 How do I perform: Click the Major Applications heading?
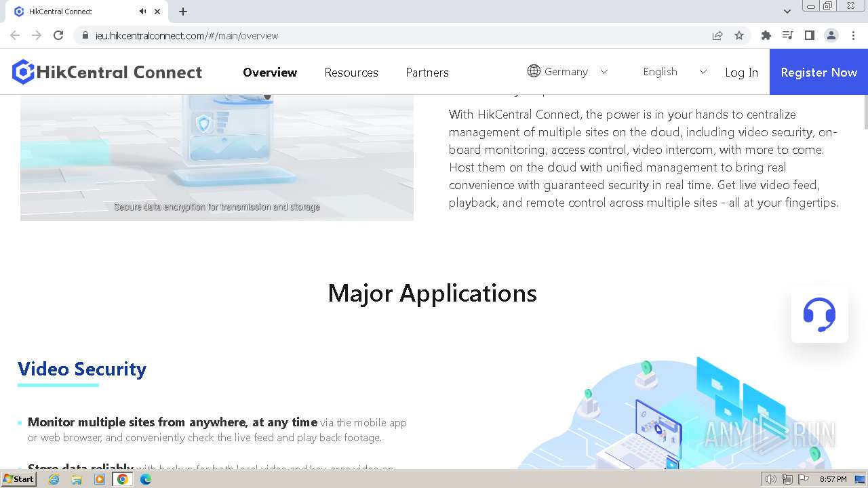coord(433,293)
